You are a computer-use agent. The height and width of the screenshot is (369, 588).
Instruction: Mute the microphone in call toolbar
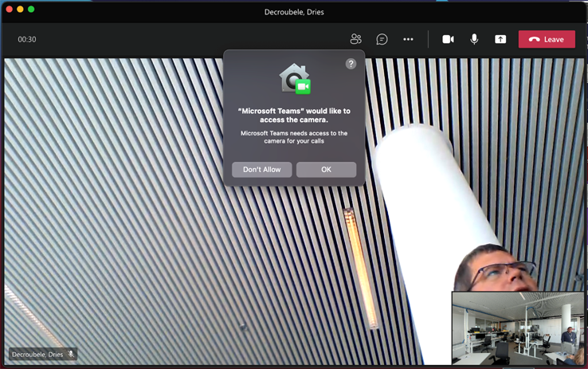(x=474, y=39)
